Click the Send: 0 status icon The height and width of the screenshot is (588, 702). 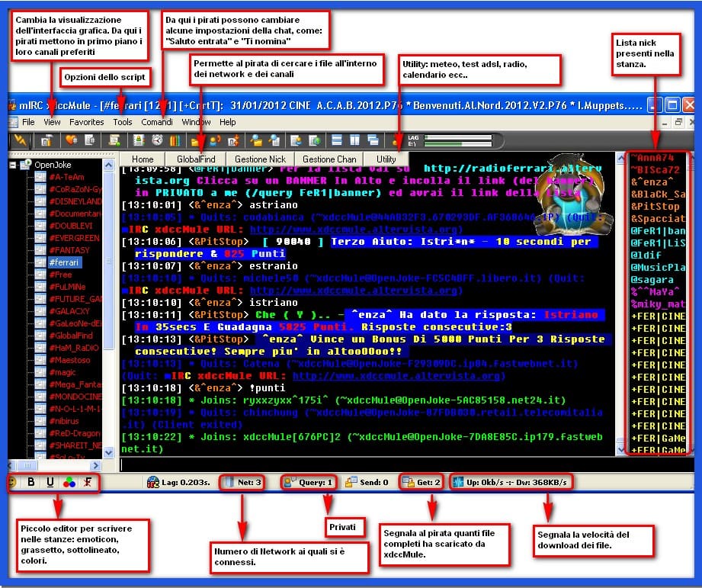(351, 482)
